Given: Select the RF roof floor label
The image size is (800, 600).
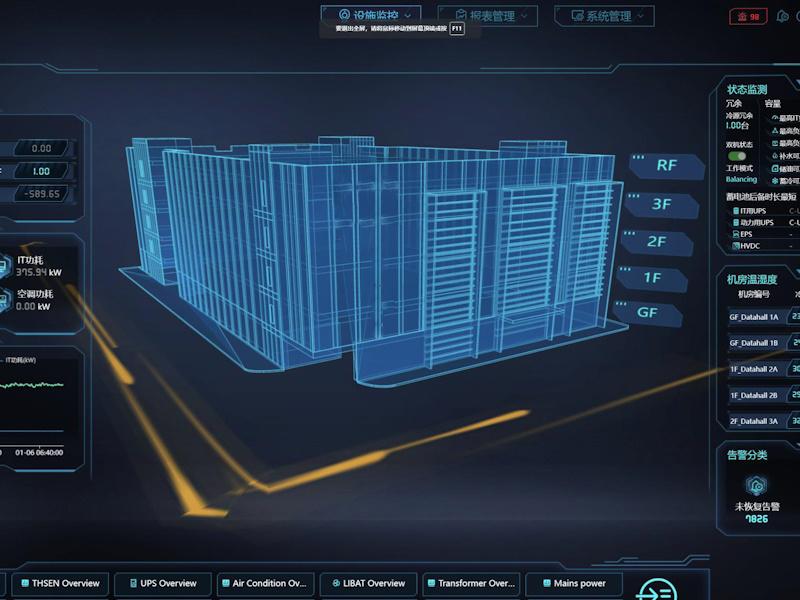Looking at the screenshot, I should point(667,165).
